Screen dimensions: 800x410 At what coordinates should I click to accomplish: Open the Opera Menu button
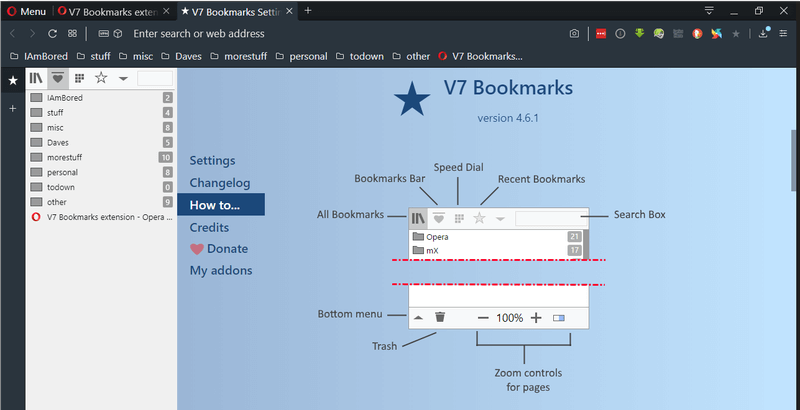(27, 11)
